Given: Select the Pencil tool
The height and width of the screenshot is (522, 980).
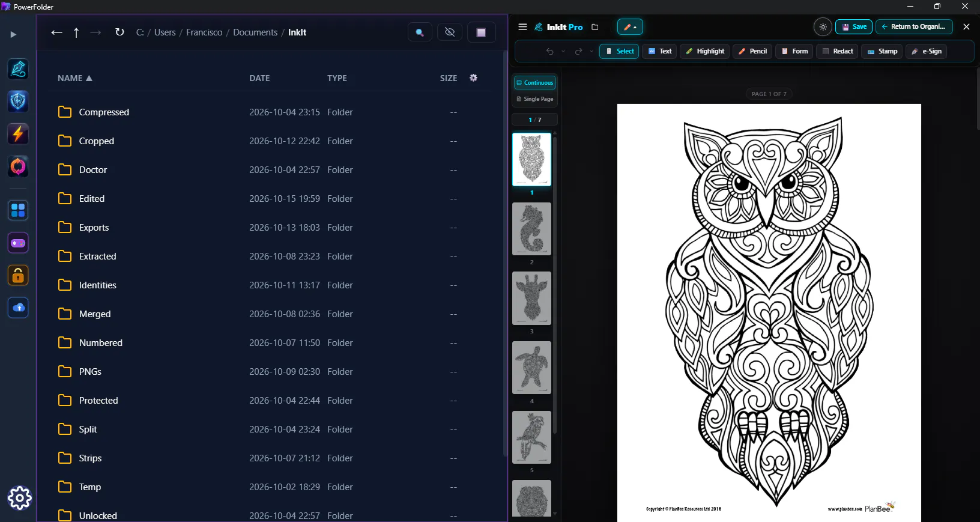Looking at the screenshot, I should point(752,51).
